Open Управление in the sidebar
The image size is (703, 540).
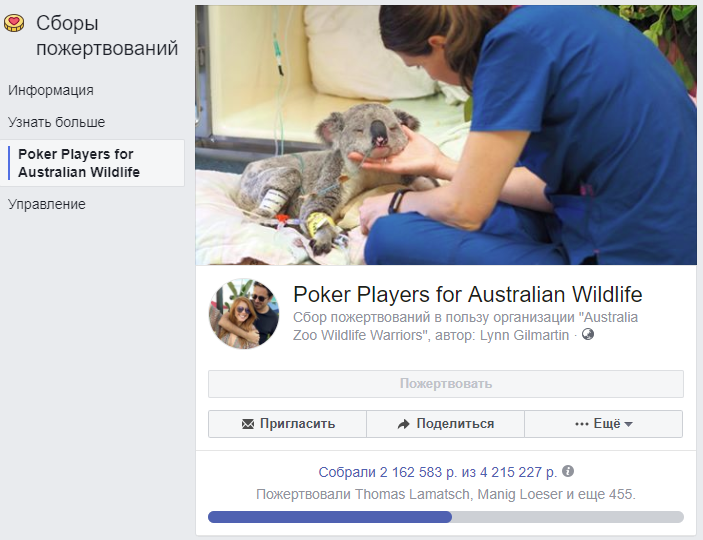click(47, 204)
